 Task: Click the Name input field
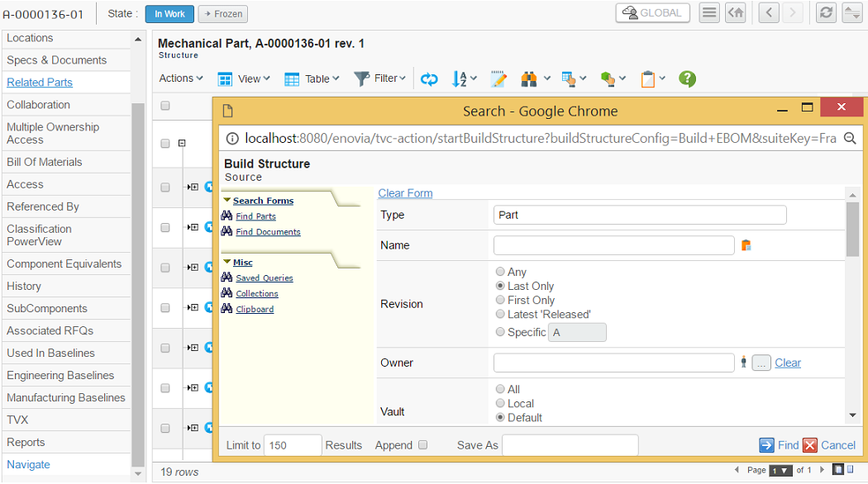(613, 245)
